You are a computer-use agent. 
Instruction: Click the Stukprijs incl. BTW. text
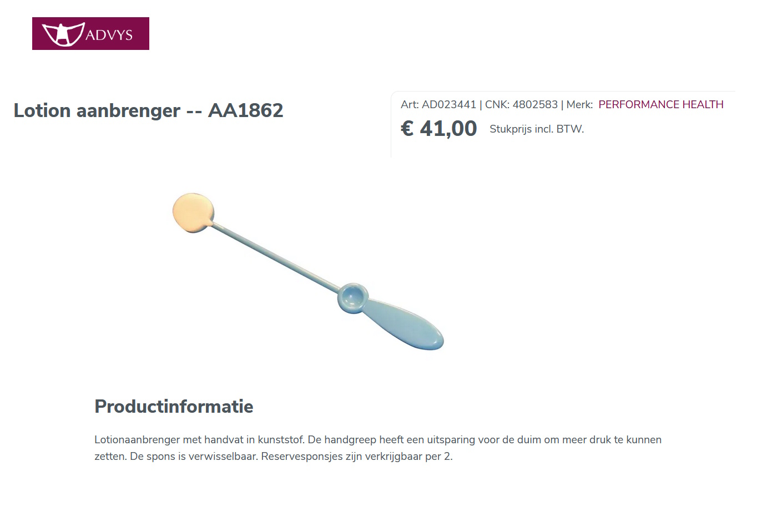point(537,129)
